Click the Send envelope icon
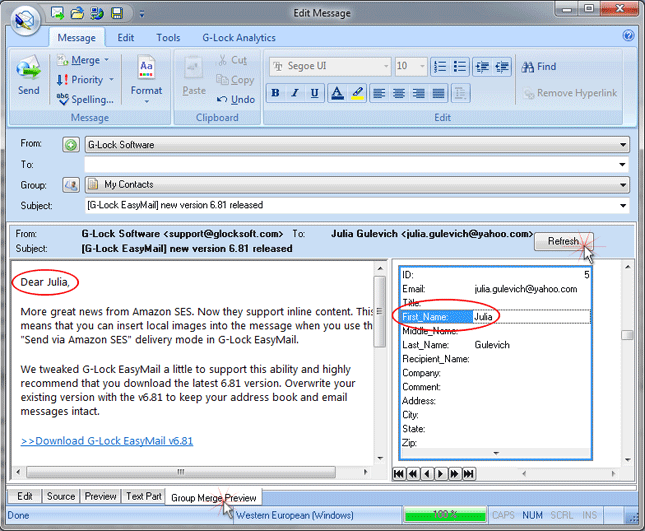Viewport: 645px width, 531px height. tap(28, 69)
